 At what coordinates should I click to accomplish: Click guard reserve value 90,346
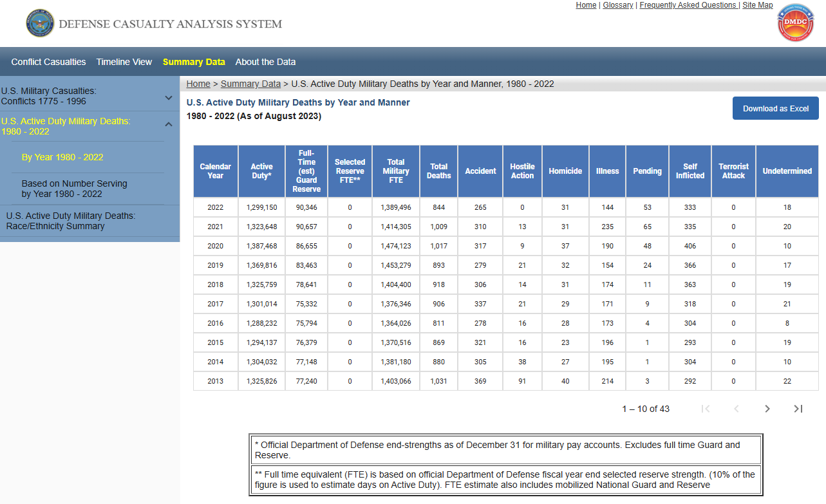pos(306,207)
